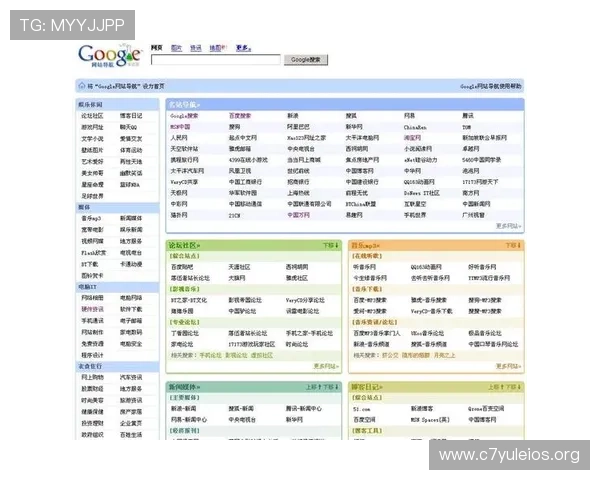Click the Google 网站导航 logo

pos(110,56)
